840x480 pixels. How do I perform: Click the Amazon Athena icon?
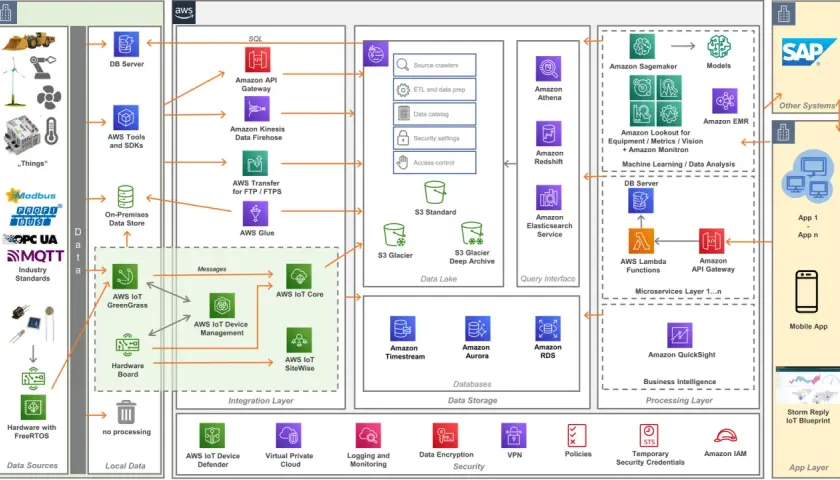tap(549, 69)
